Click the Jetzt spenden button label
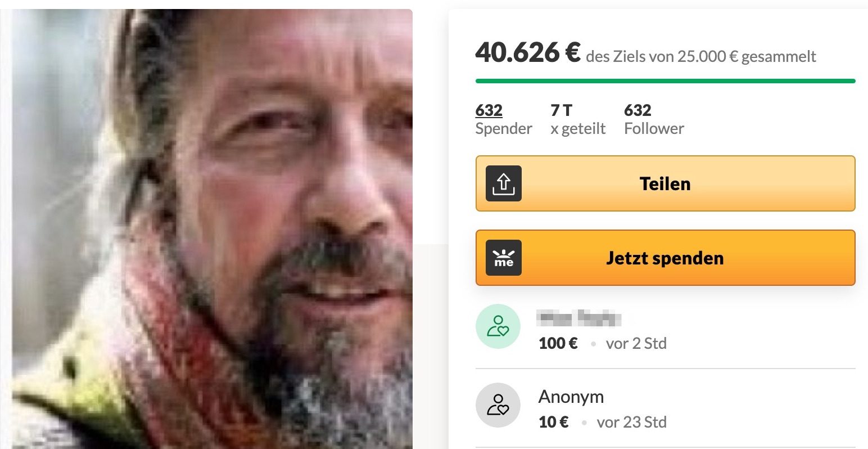The image size is (868, 449). point(665,258)
